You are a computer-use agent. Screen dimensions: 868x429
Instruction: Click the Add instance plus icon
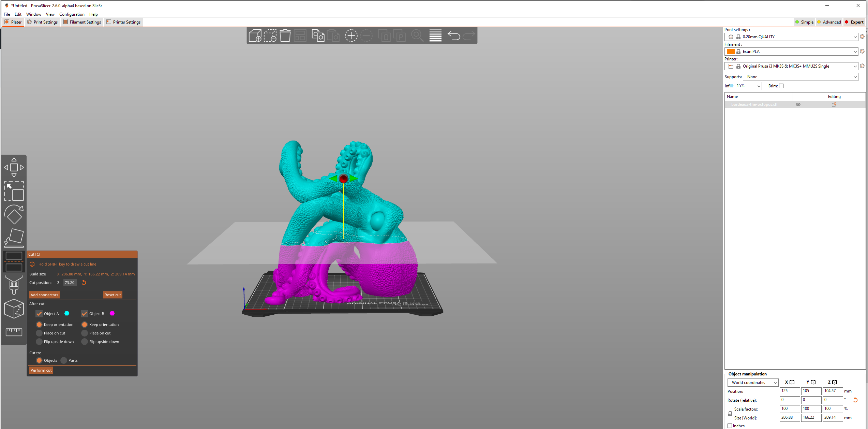point(351,35)
